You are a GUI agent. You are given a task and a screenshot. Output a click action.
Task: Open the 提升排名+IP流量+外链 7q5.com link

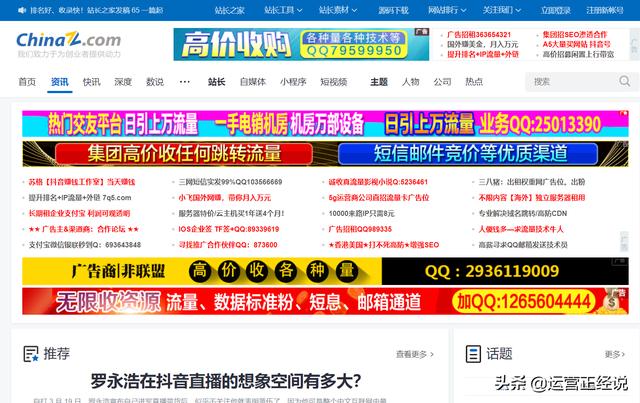(80, 198)
